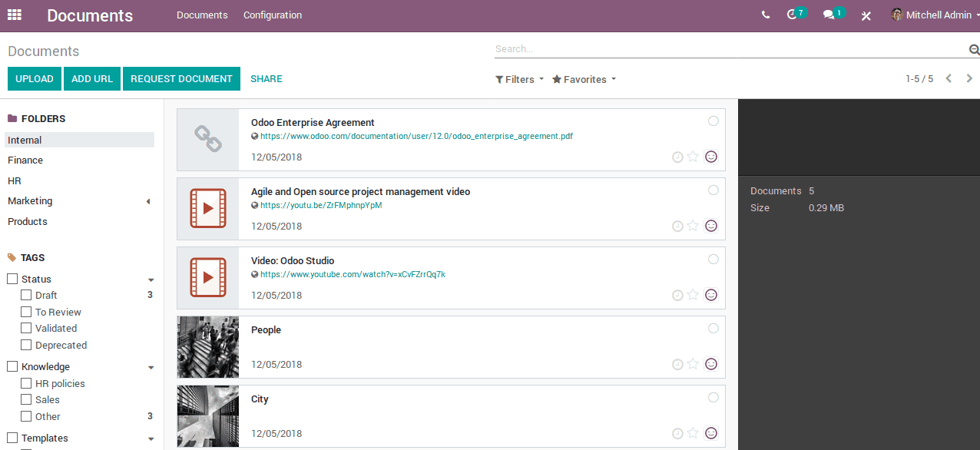
Task: Click the SHARE button
Action: pyautogui.click(x=267, y=78)
